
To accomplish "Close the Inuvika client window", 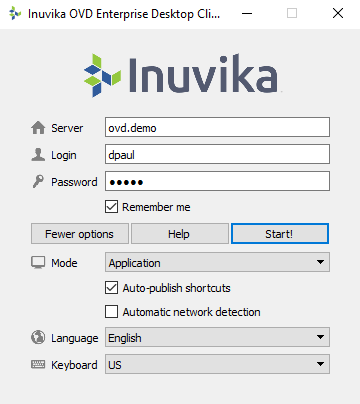I will tap(338, 13).
